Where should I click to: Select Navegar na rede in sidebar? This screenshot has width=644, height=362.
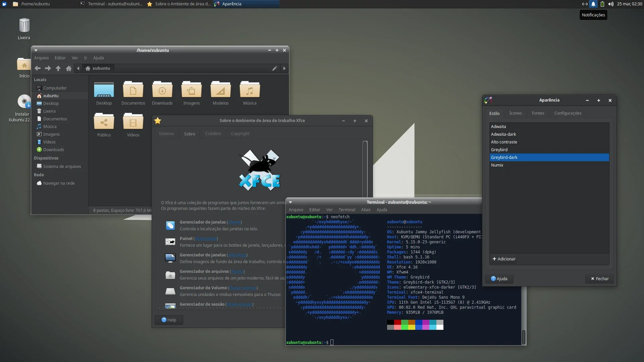[x=60, y=183]
